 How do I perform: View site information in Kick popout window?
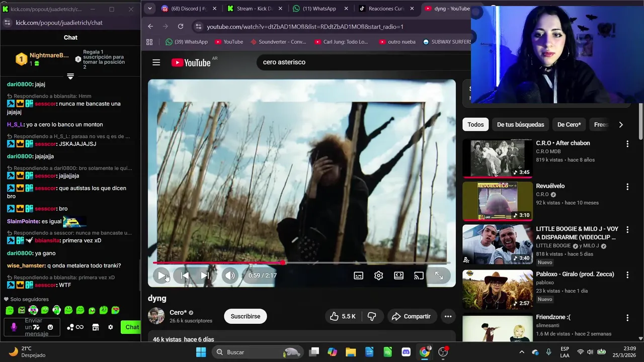click(7, 23)
